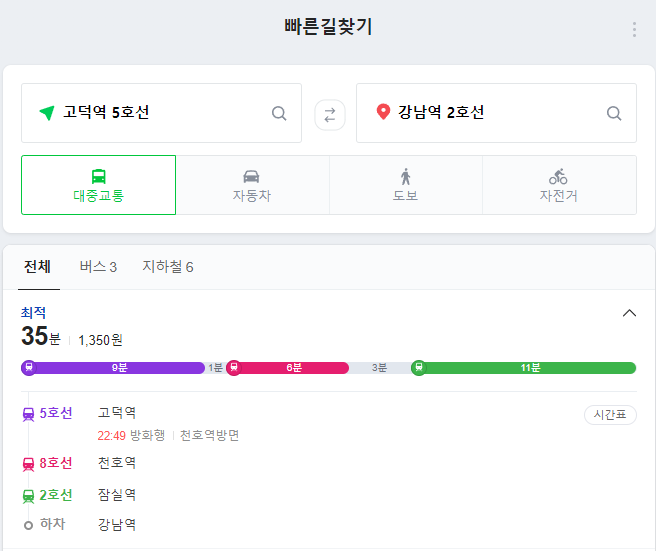Switch to 지하철 6 tab

coord(168,267)
